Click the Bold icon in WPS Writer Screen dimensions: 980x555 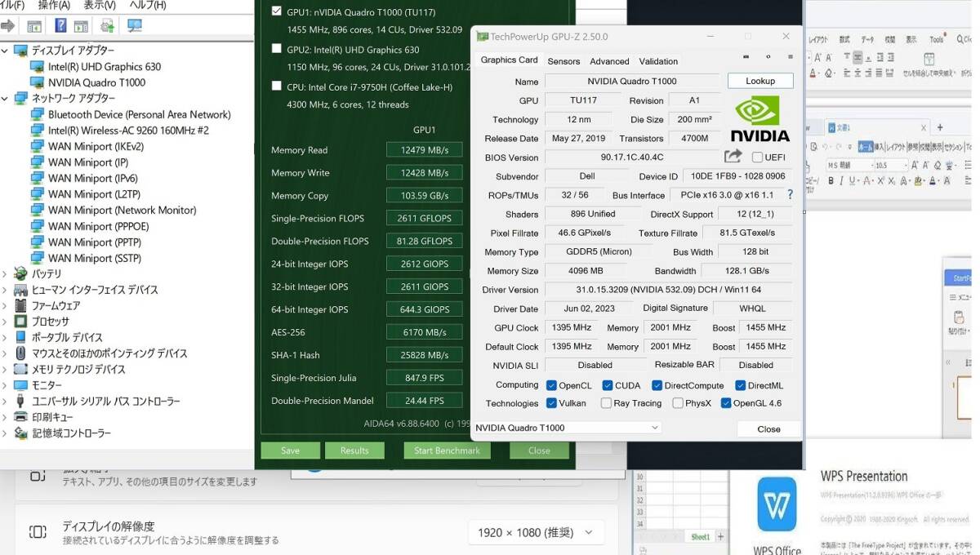pos(831,180)
